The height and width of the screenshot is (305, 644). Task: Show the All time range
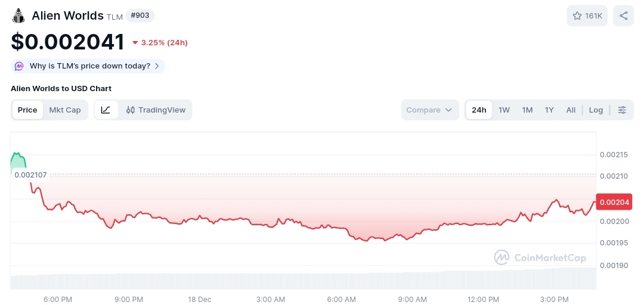coord(571,110)
